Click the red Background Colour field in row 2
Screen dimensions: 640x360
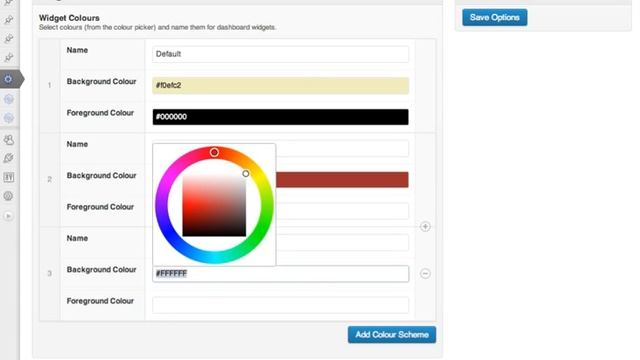tap(342, 180)
